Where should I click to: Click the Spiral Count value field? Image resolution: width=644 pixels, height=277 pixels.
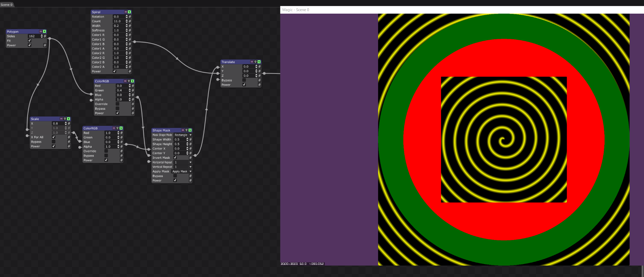coord(119,21)
